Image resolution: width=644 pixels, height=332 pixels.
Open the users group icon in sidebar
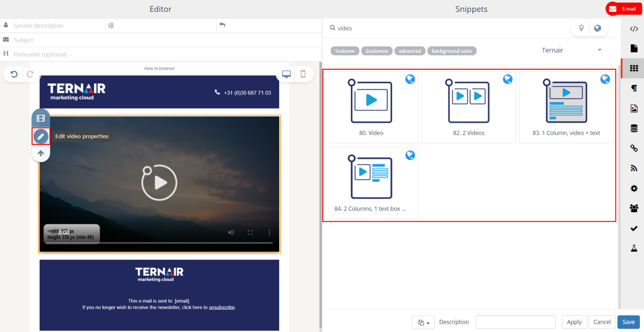click(634, 208)
